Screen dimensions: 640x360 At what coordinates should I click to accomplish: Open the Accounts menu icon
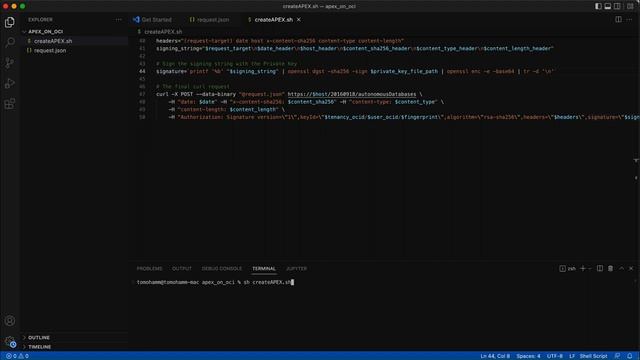10,321
